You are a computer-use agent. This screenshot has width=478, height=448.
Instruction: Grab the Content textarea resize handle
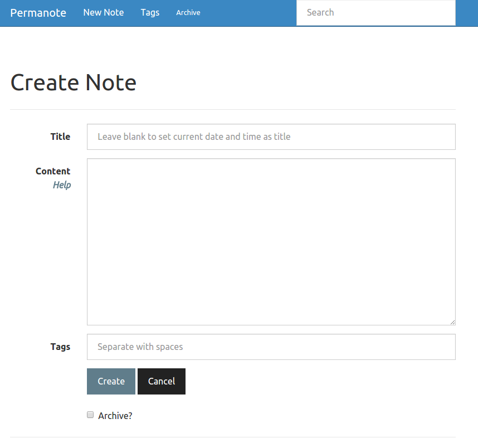point(452,322)
